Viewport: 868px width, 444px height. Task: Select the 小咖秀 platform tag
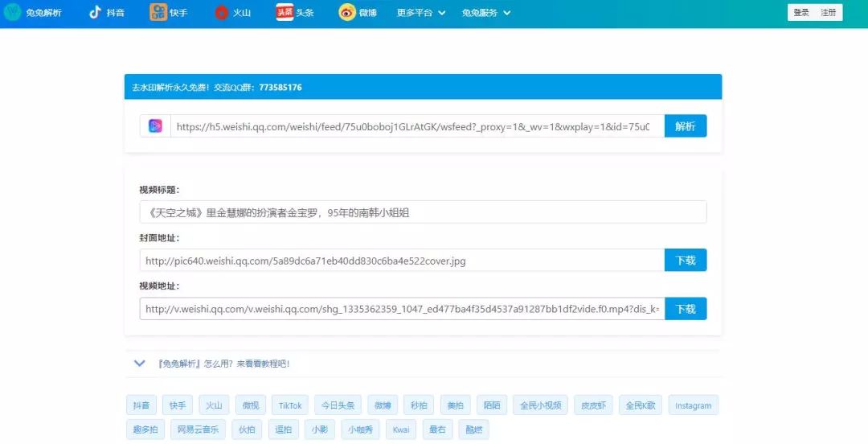[360, 430]
